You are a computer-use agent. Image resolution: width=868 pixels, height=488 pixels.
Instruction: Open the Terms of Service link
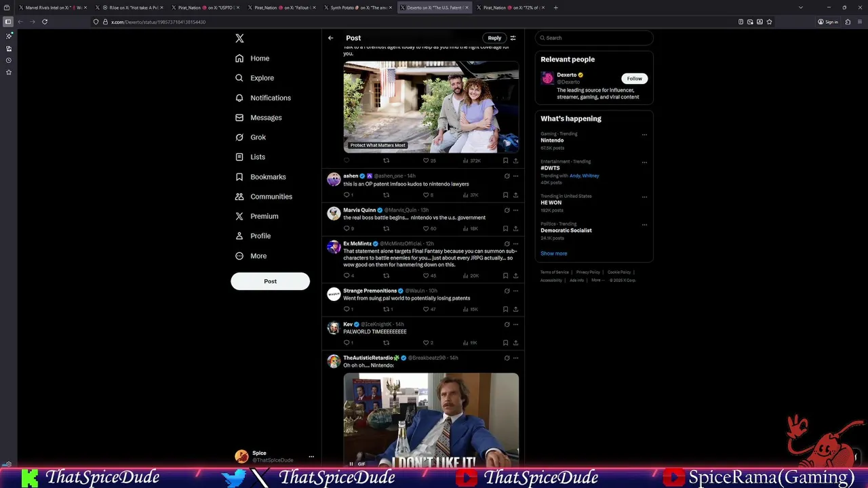[x=555, y=272]
